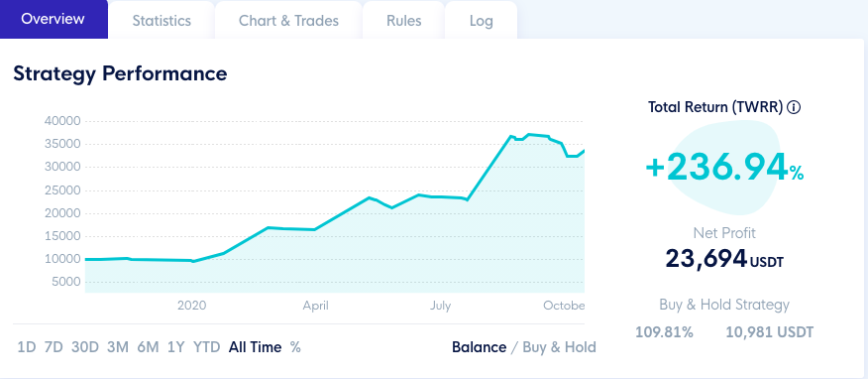Select the 6M time range
The width and height of the screenshot is (868, 379).
coord(148,347)
